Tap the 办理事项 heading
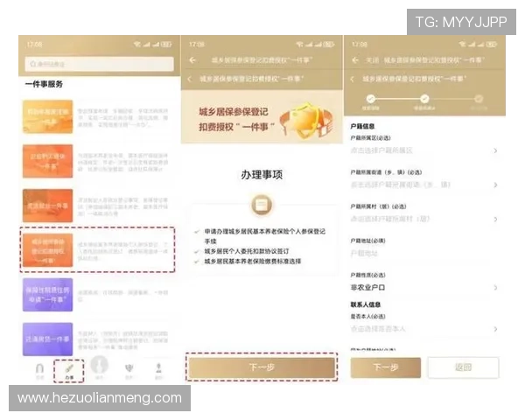 pos(262,174)
